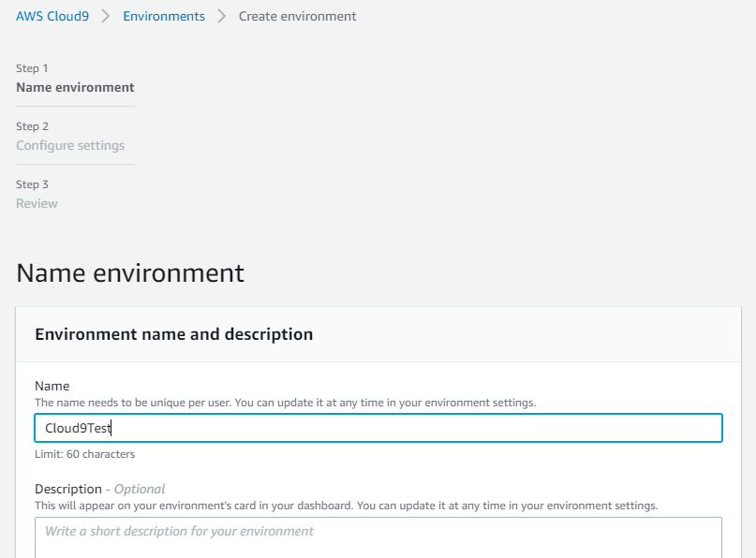Viewport: 756px width, 558px height.
Task: Go to Configure settings step
Action: coord(70,145)
